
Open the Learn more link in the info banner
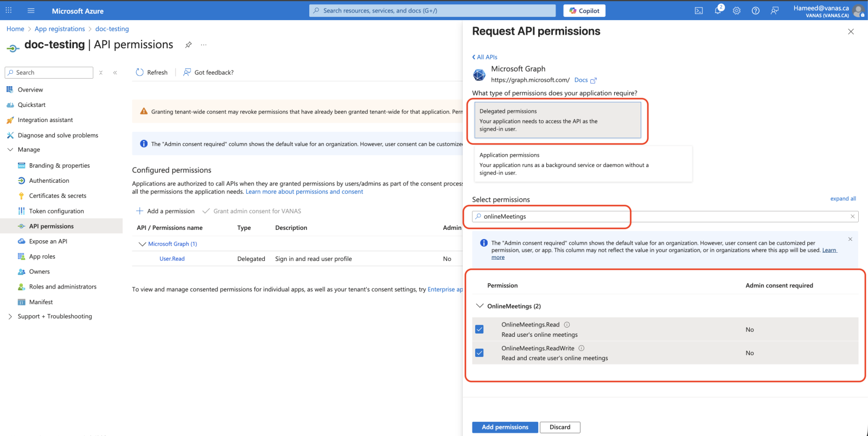point(829,251)
